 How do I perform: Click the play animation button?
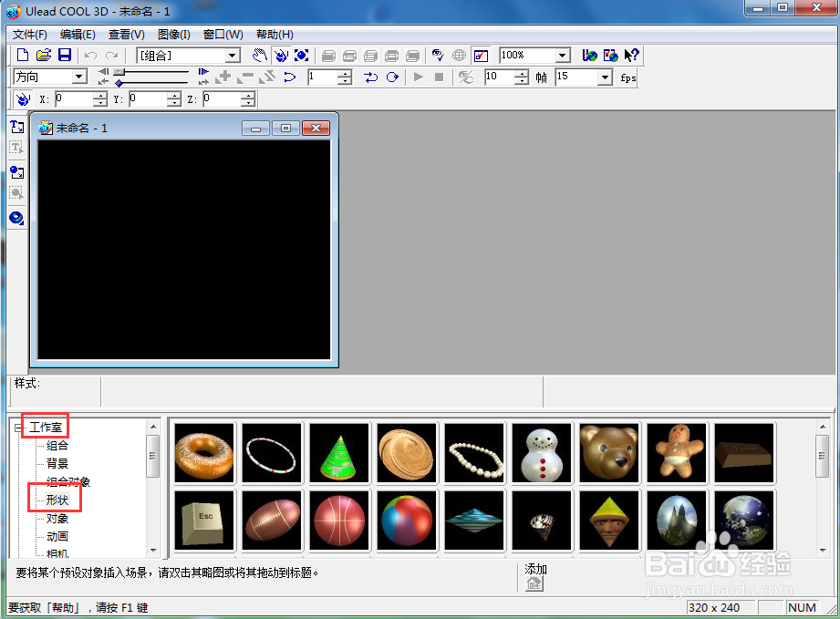(x=419, y=77)
